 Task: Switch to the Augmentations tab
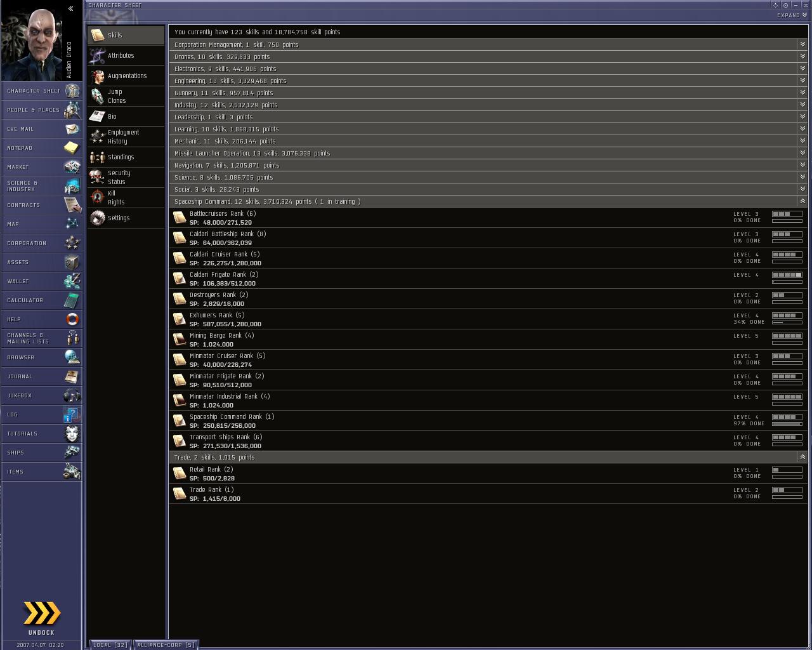126,76
